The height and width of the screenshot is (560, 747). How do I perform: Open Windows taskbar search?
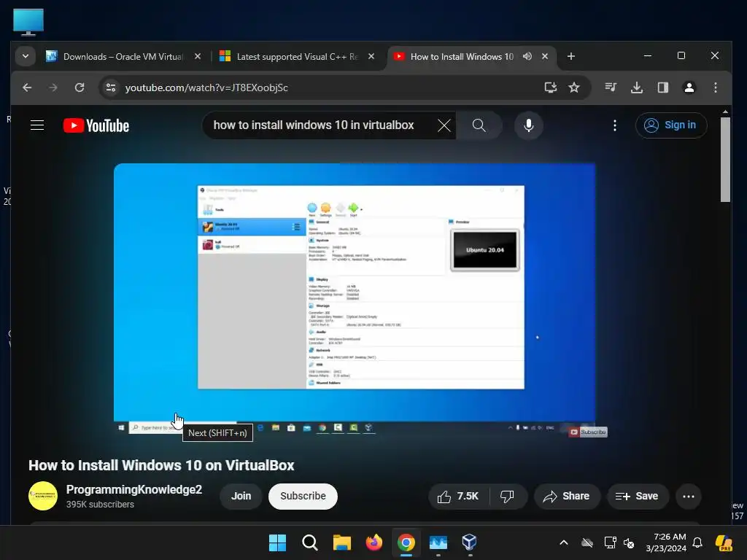pos(309,542)
